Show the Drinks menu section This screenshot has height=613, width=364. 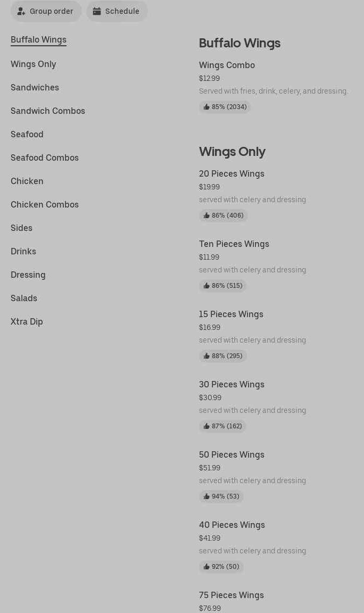[x=23, y=251]
